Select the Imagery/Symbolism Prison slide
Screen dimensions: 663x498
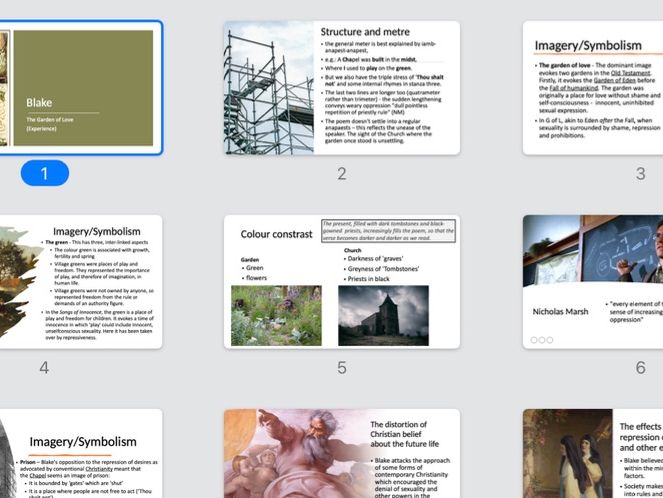[80, 453]
